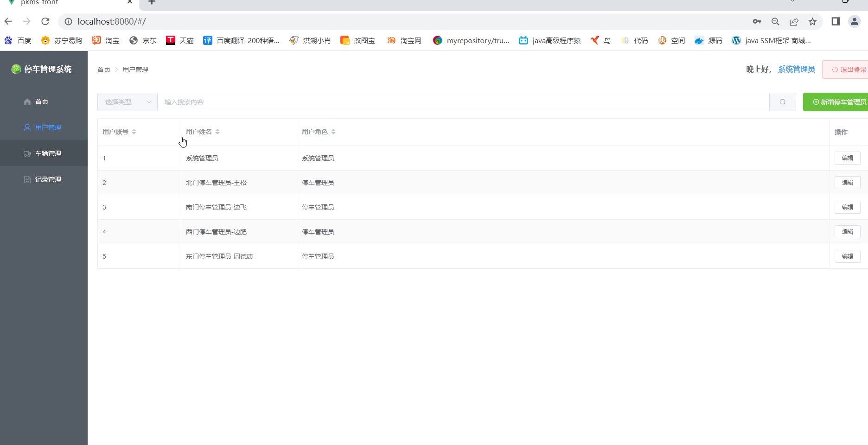The width and height of the screenshot is (868, 445).
Task: Sort by the 用户角色 column sort arrows
Action: [x=333, y=132]
